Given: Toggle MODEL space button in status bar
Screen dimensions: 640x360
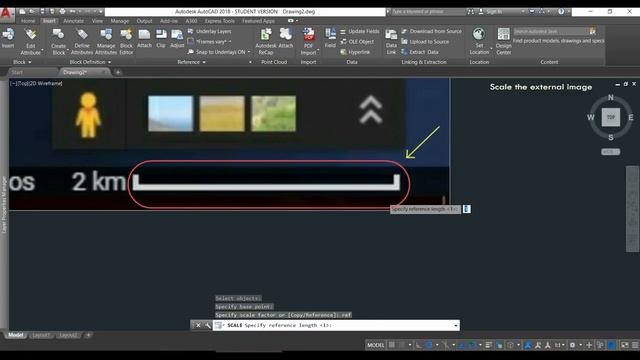Looking at the screenshot, I should (376, 345).
